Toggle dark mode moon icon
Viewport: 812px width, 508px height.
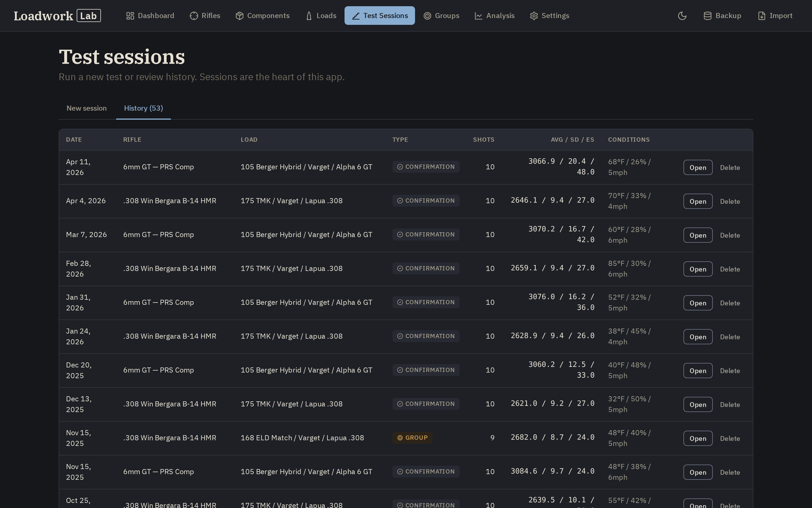pyautogui.click(x=682, y=16)
